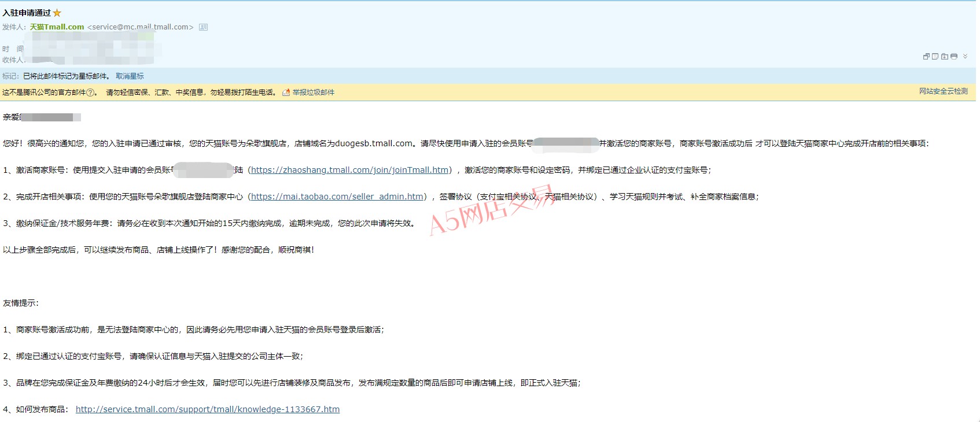980x422 pixels.
Task: Click tip line 3、品牌在您完成保证金及年费缴纳
Action: (292, 383)
